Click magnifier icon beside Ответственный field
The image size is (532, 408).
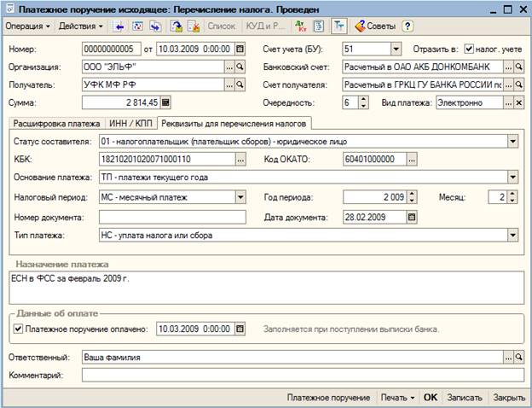click(x=519, y=357)
